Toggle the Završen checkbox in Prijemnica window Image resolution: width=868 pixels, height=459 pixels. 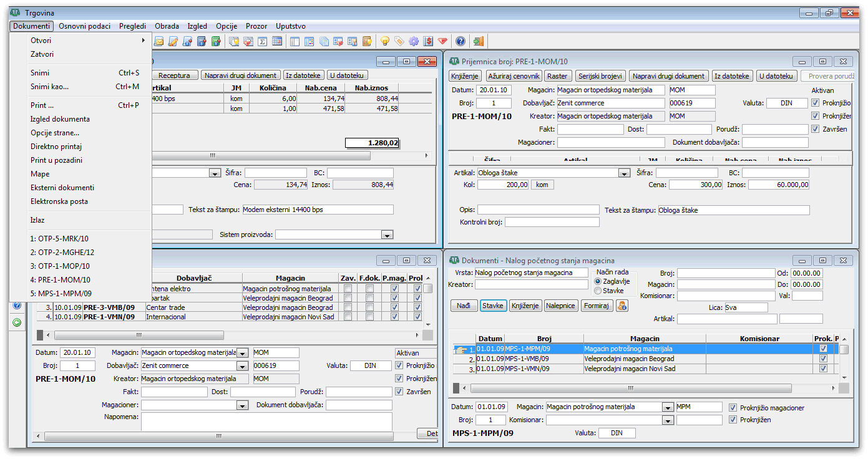click(x=815, y=129)
